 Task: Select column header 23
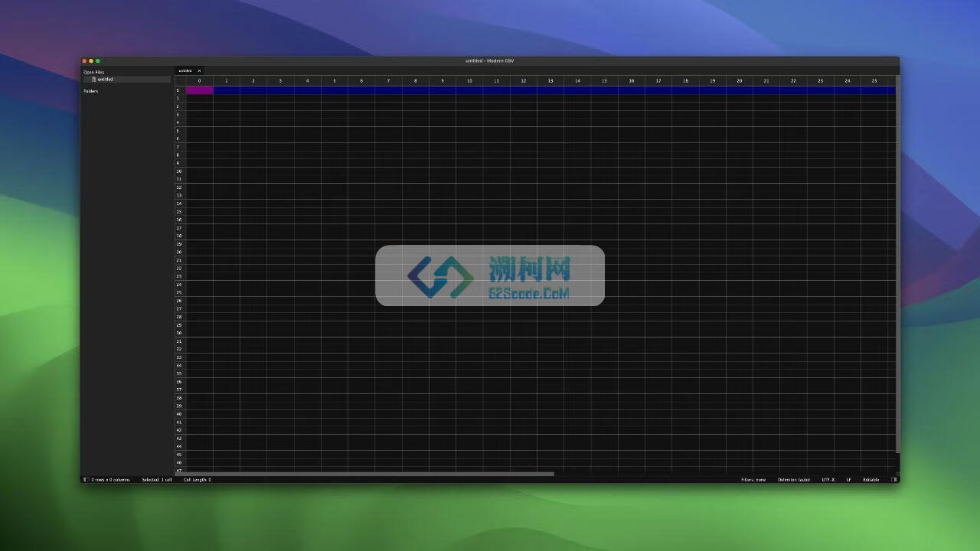(820, 80)
